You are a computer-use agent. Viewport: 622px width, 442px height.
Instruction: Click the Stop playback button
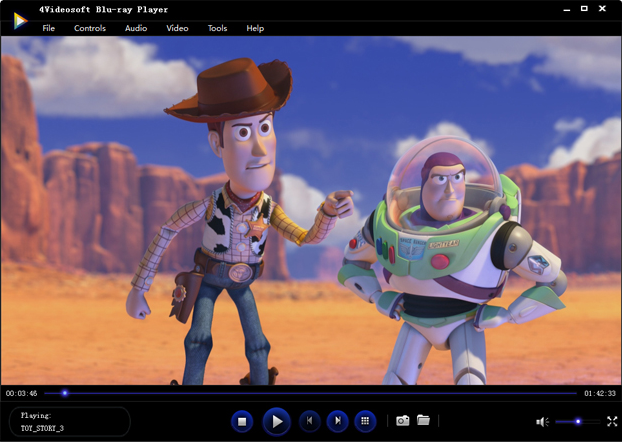coord(241,422)
